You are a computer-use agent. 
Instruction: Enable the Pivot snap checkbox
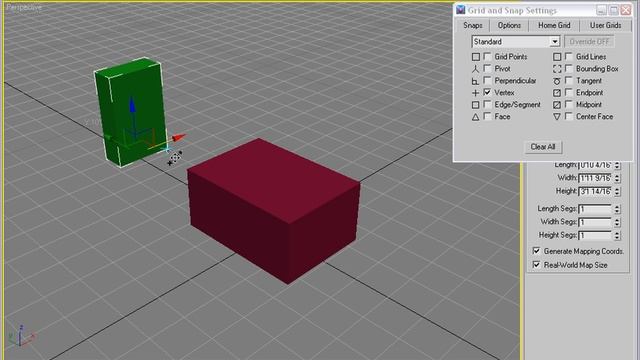coord(487,68)
